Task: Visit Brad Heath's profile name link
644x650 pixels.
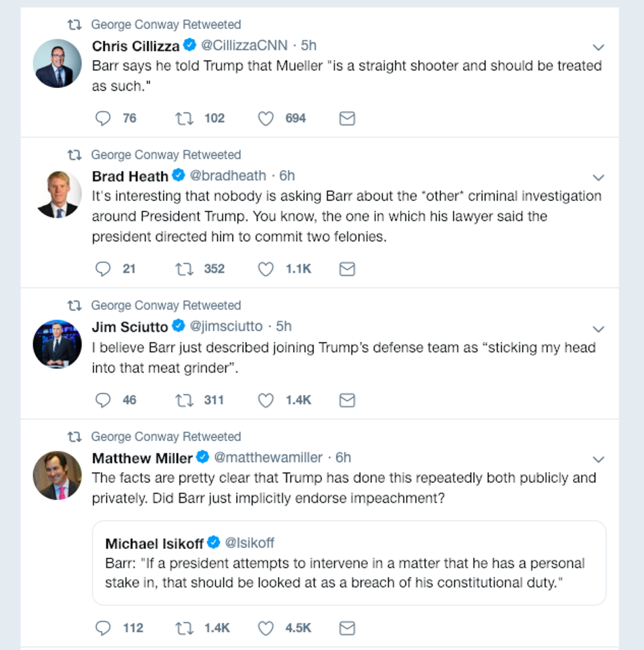Action: click(130, 176)
